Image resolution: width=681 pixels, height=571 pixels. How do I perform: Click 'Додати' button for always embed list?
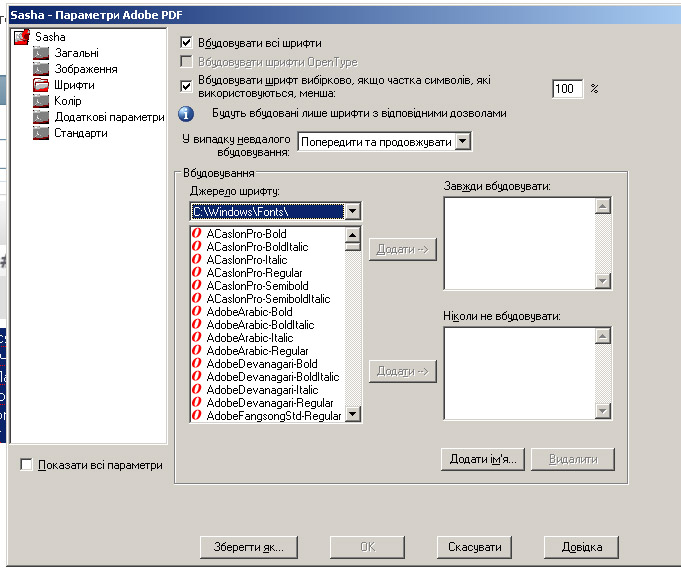click(403, 249)
